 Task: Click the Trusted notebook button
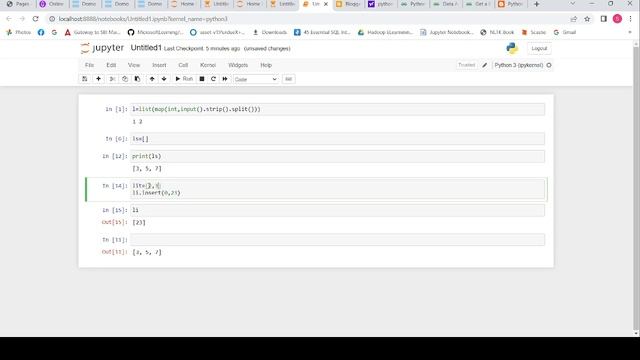click(x=467, y=65)
